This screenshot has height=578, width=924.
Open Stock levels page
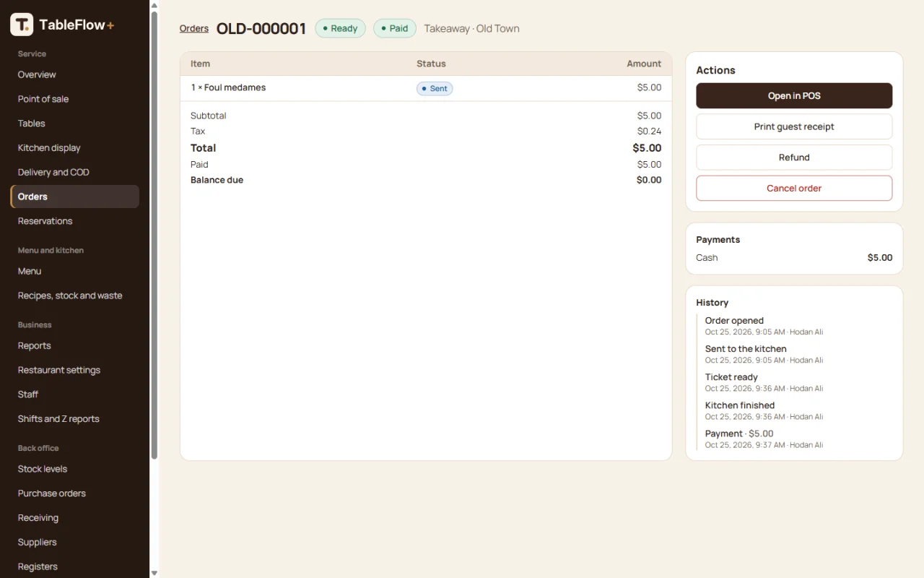point(74,469)
